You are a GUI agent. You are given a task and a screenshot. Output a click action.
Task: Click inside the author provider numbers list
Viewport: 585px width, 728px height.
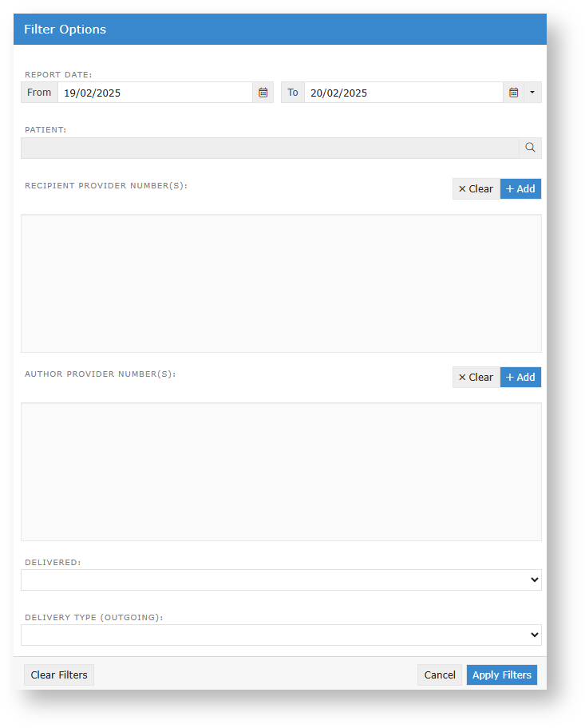click(281, 472)
